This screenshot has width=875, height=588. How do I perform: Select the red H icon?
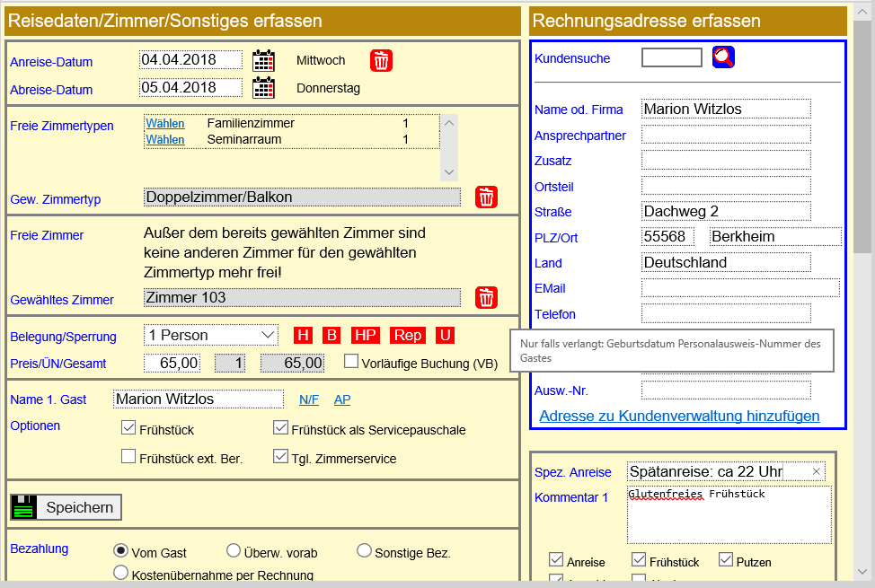point(303,334)
